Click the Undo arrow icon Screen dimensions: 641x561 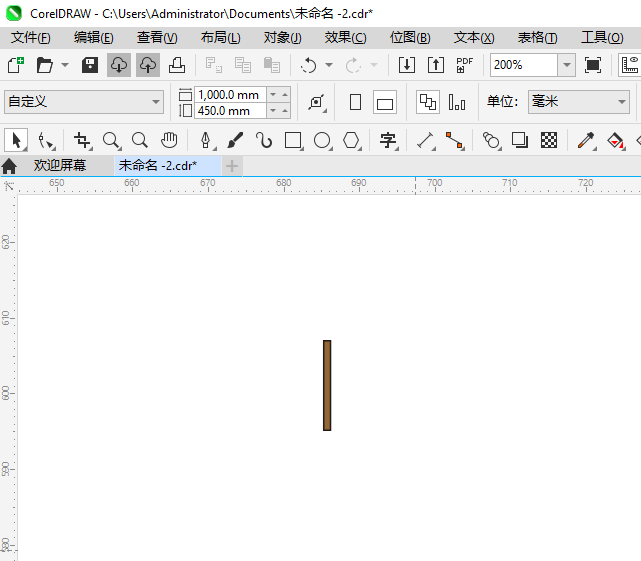(309, 65)
